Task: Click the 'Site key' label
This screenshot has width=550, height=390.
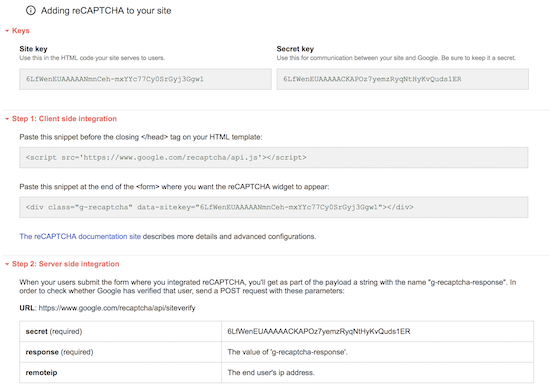Action: tap(33, 49)
